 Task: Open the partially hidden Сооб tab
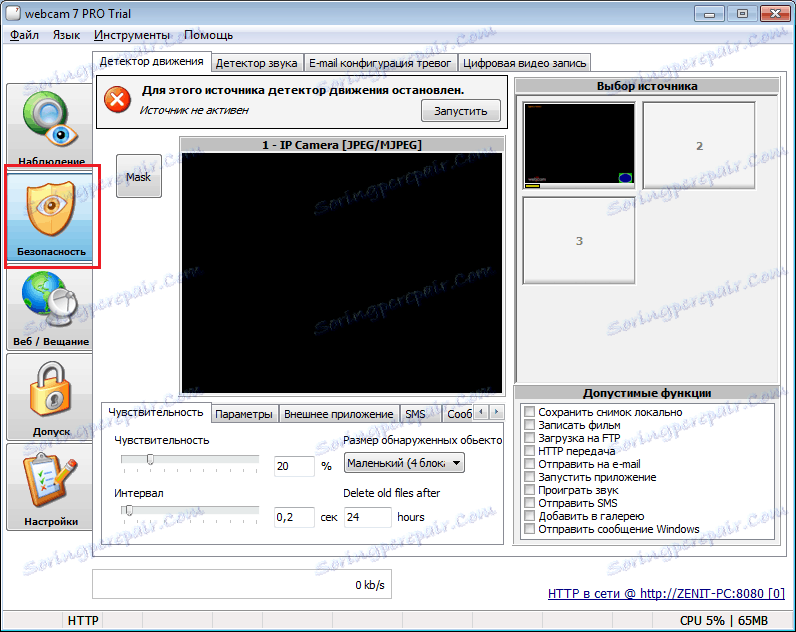pyautogui.click(x=458, y=414)
